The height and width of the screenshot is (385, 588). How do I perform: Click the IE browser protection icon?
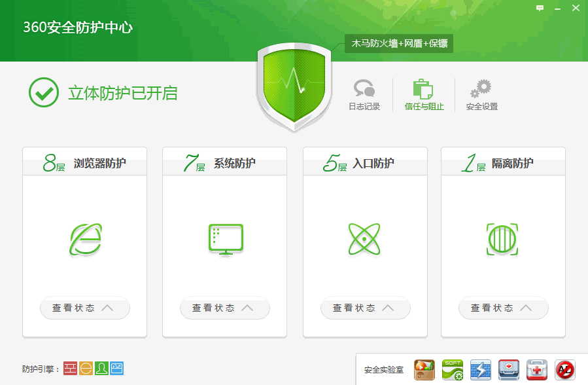(86, 240)
